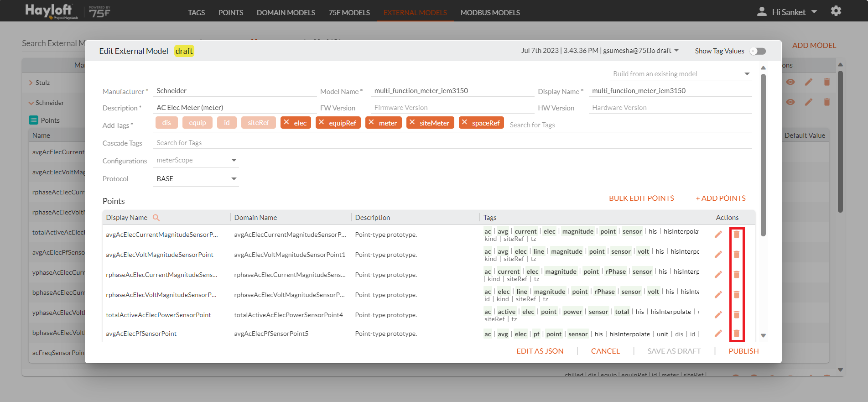Viewport: 868px width, 402px height.
Task: Delete the avgAcElecPfSensorPoint row
Action: click(736, 334)
